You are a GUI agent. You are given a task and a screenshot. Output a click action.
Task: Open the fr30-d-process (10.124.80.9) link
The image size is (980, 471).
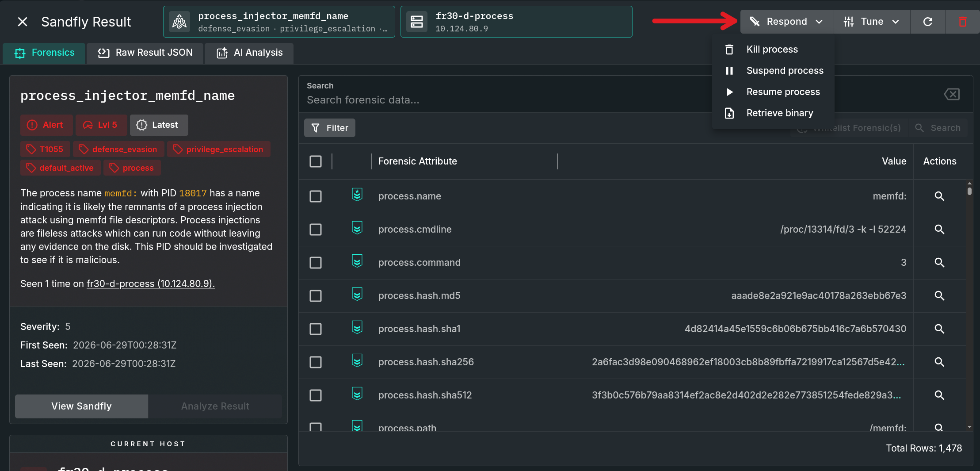151,284
